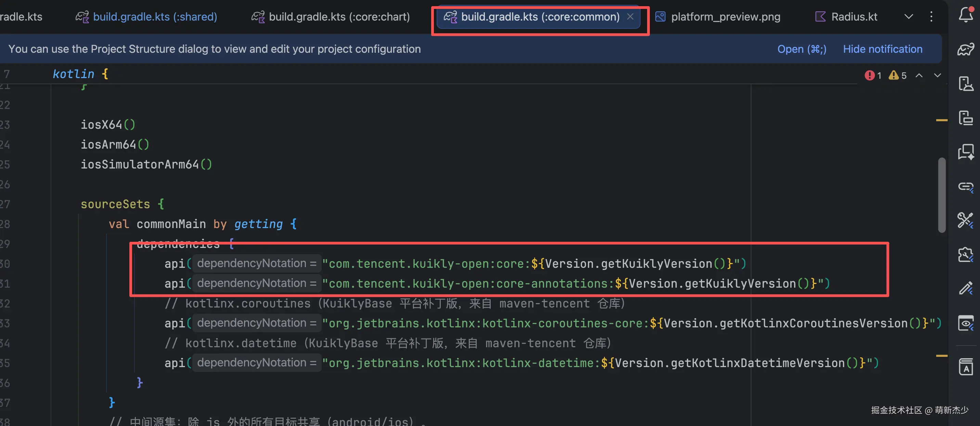Viewport: 980px width, 426px height.
Task: Switch to platform_preview.png tab
Action: (x=718, y=17)
